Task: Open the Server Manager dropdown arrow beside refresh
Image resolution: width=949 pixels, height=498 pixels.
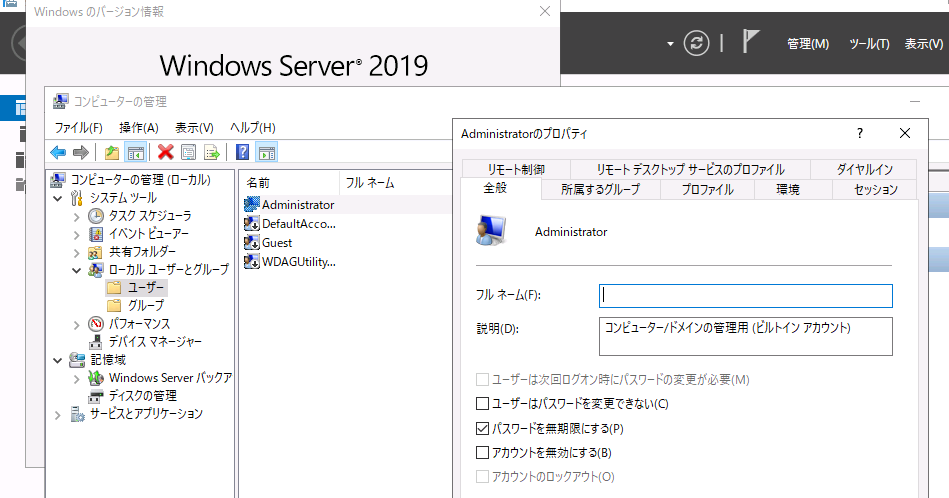Action: [670, 44]
